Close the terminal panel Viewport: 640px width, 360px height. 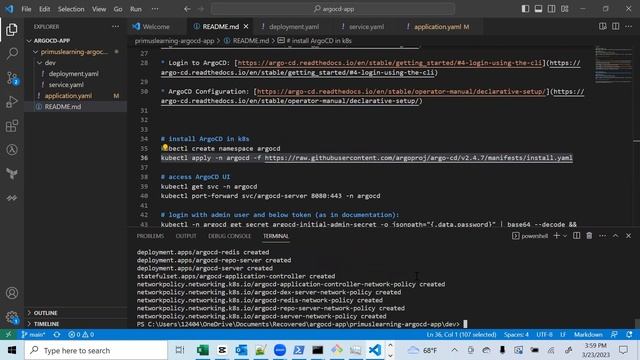tap(629, 236)
